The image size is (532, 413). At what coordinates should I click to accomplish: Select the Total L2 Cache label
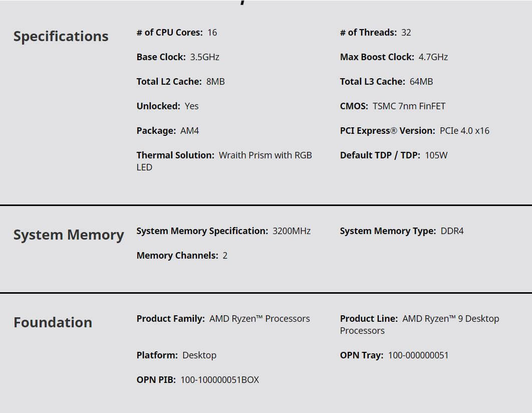click(x=169, y=82)
